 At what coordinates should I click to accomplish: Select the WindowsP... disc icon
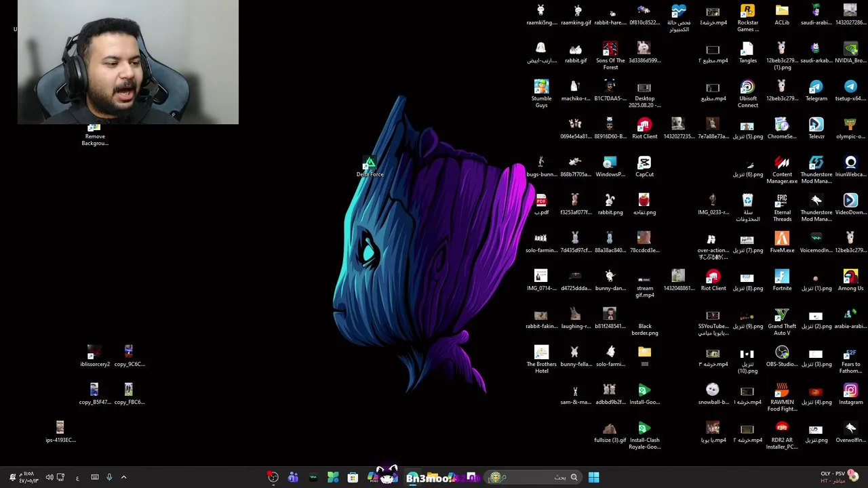(610, 167)
